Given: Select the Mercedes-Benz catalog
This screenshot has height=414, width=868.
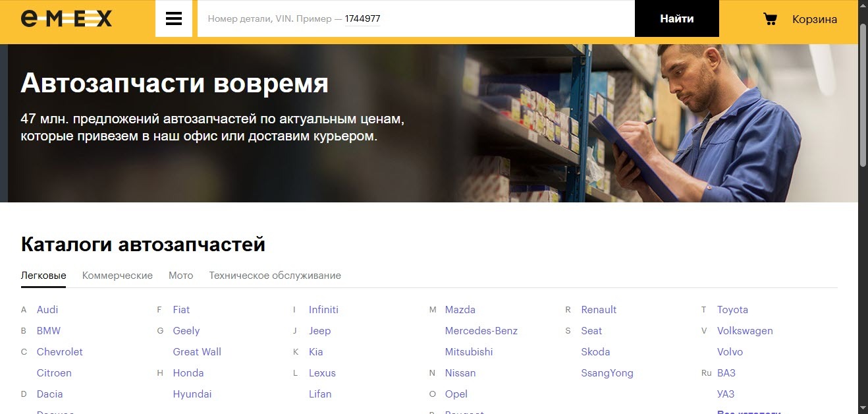Looking at the screenshot, I should tap(481, 331).
